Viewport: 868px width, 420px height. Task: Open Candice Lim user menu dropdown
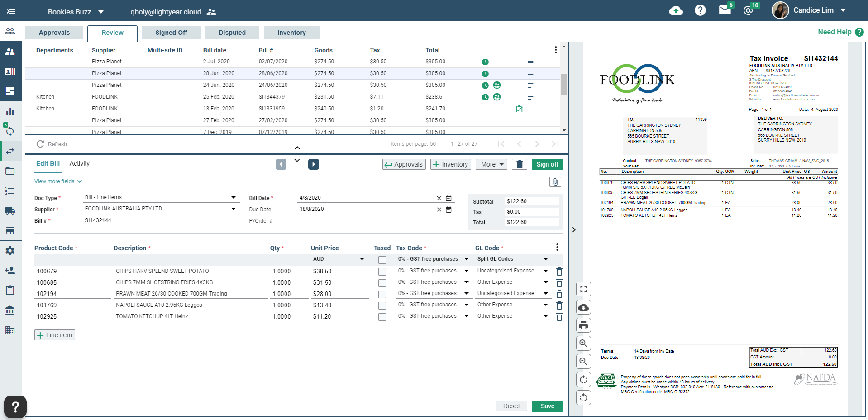[x=809, y=10]
